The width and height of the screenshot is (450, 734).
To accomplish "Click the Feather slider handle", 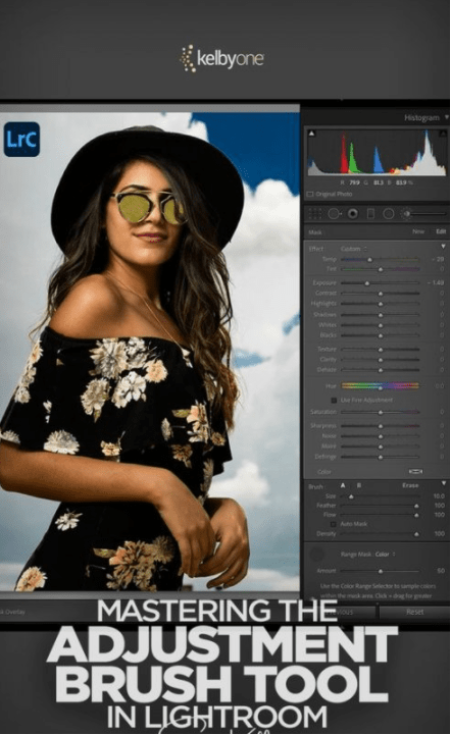I will click(416, 506).
